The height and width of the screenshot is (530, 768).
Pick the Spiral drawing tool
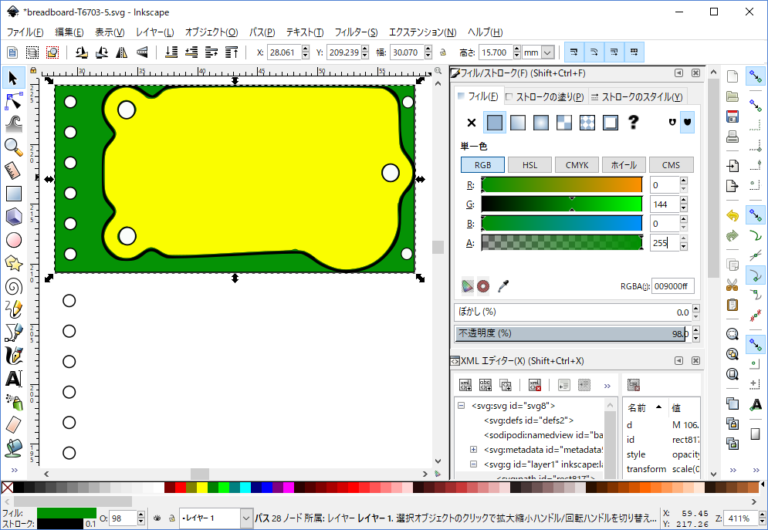coord(14,286)
